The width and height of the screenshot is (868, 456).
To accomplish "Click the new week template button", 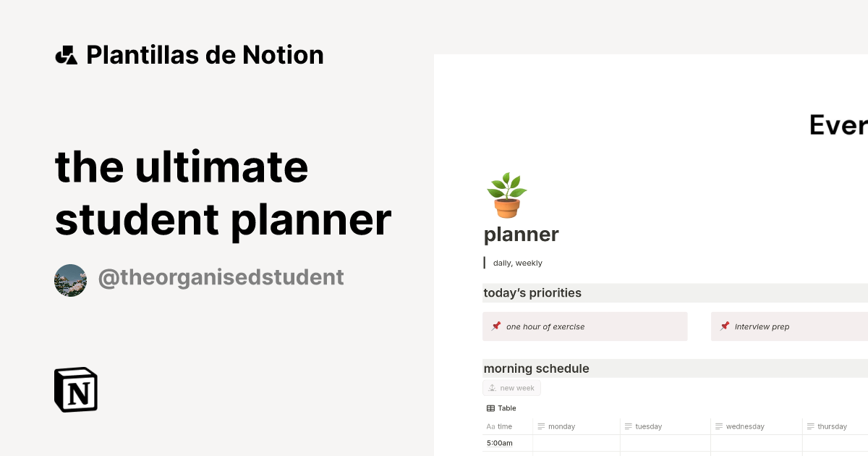I will tap(511, 387).
